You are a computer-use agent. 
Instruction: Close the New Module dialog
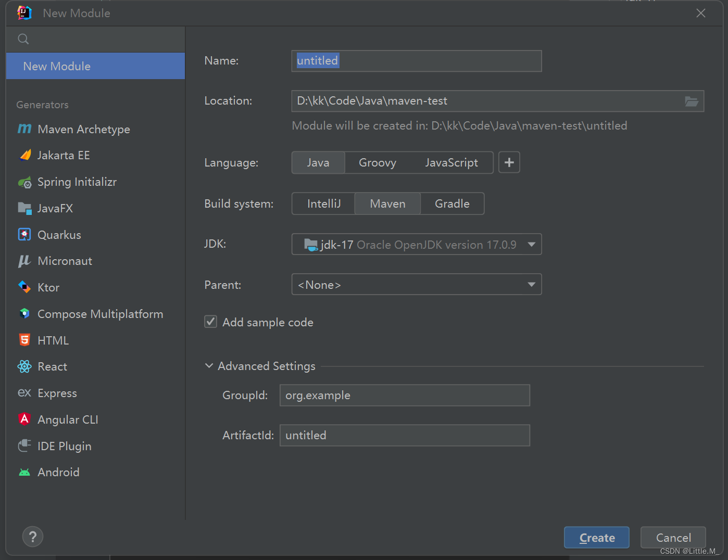click(701, 13)
